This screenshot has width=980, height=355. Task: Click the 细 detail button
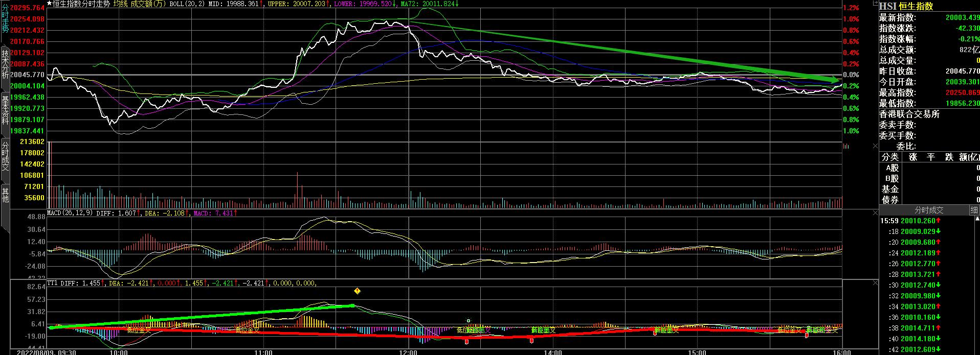tap(974, 210)
